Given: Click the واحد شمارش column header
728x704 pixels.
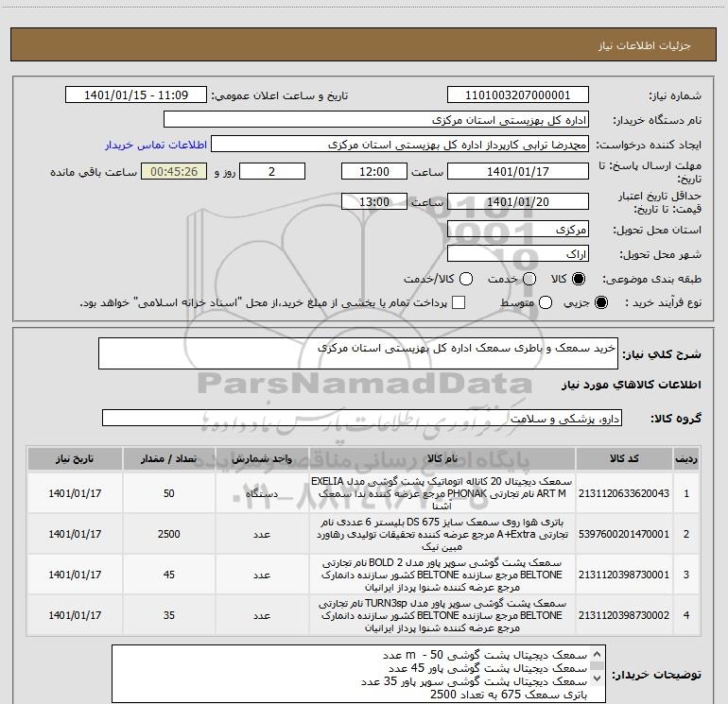Looking at the screenshot, I should 262,459.
